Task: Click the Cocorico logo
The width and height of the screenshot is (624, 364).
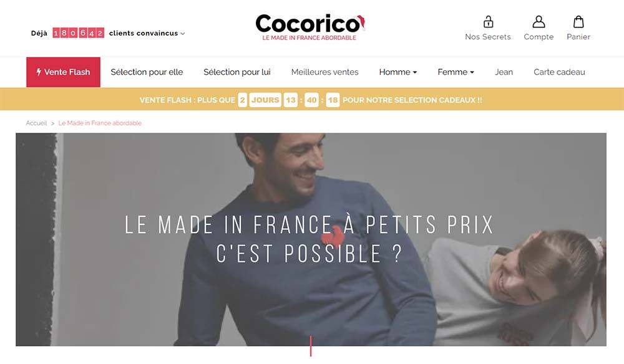Action: [x=310, y=27]
